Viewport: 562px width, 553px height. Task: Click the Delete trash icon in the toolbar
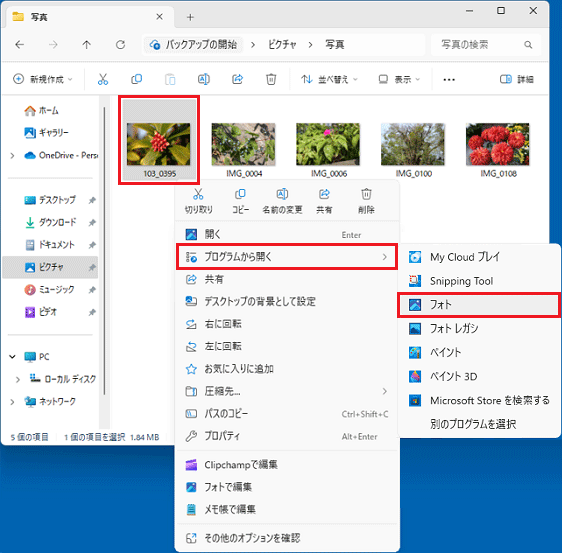tap(271, 79)
